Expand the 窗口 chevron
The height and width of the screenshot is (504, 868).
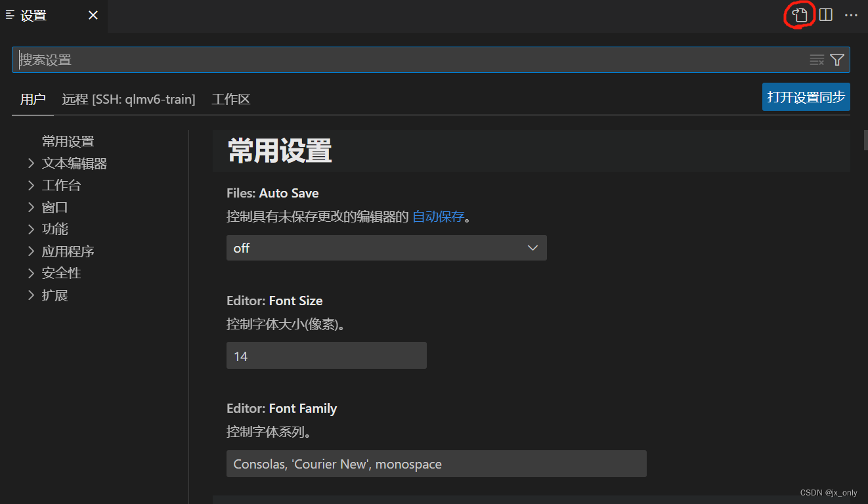pyautogui.click(x=31, y=207)
